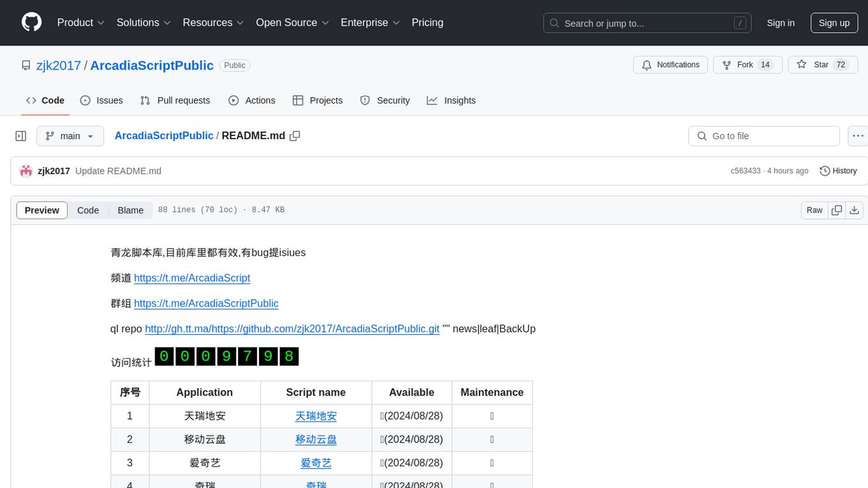The height and width of the screenshot is (488, 868).
Task: Expand the Enterprise menu
Action: click(x=370, y=22)
